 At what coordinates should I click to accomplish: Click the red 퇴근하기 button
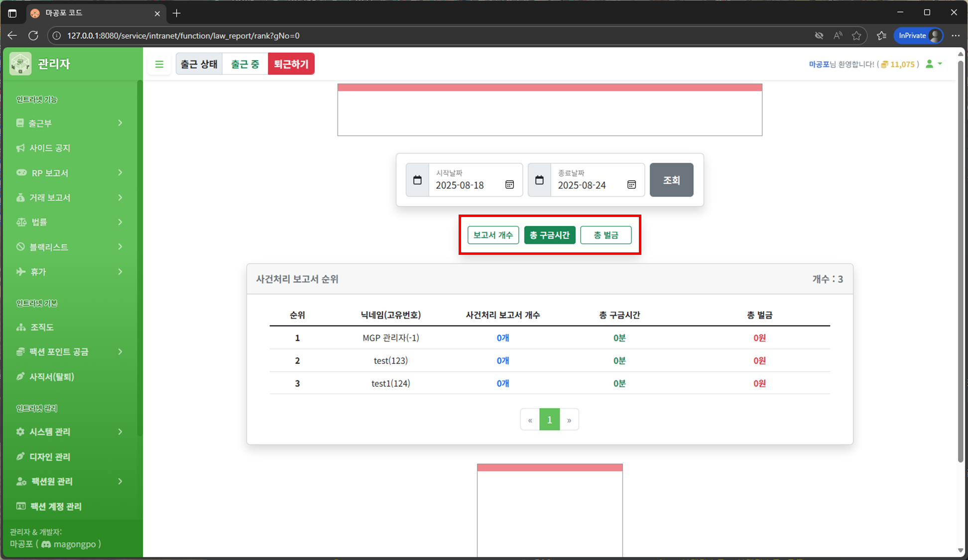pyautogui.click(x=291, y=64)
